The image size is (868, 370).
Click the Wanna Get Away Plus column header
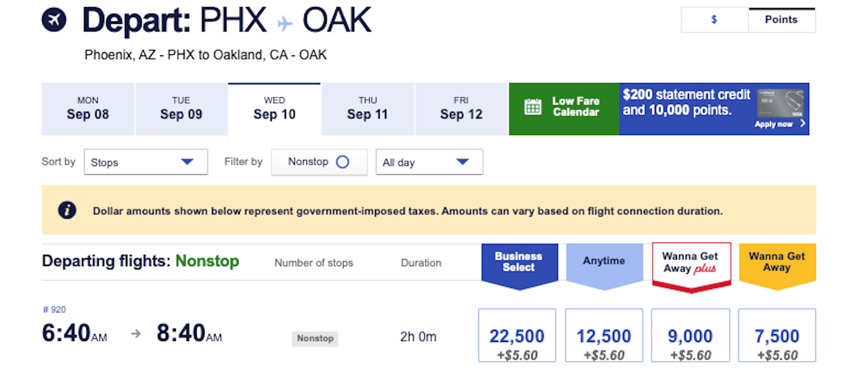coord(691,263)
